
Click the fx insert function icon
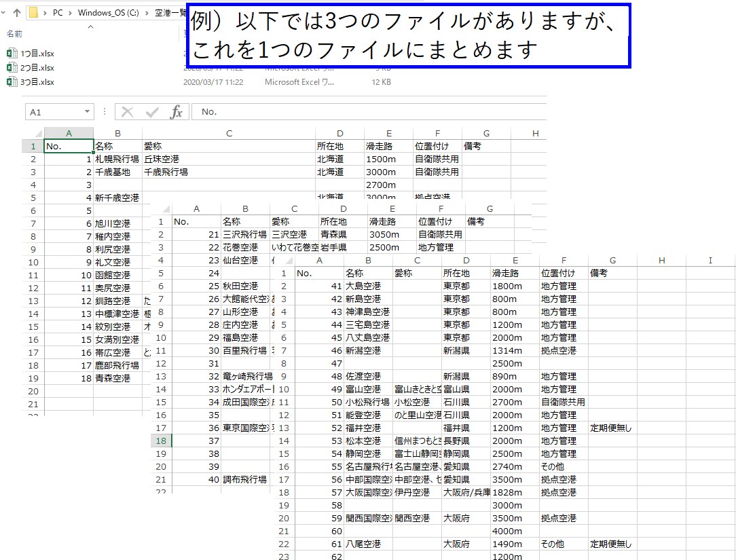tap(177, 112)
